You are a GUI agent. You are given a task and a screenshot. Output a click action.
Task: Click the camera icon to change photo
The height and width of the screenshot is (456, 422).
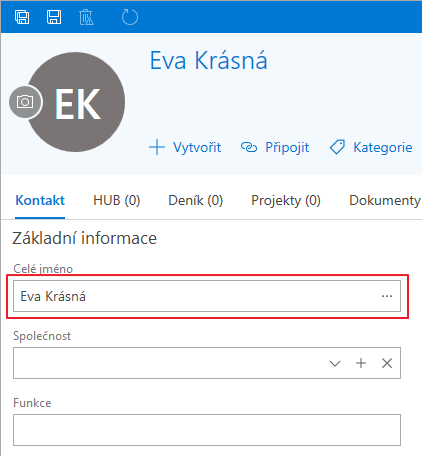(x=25, y=102)
